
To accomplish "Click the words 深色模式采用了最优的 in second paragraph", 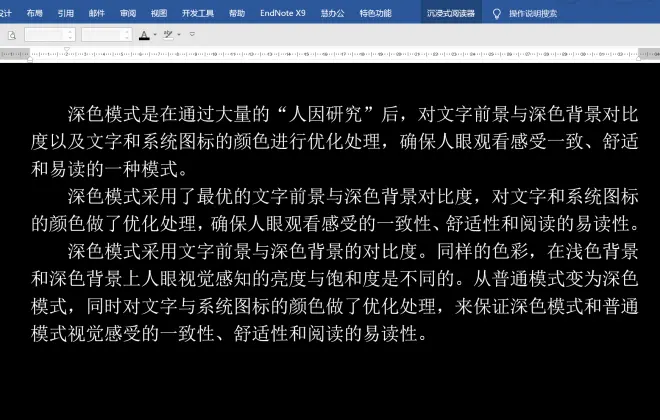I will (x=160, y=197).
